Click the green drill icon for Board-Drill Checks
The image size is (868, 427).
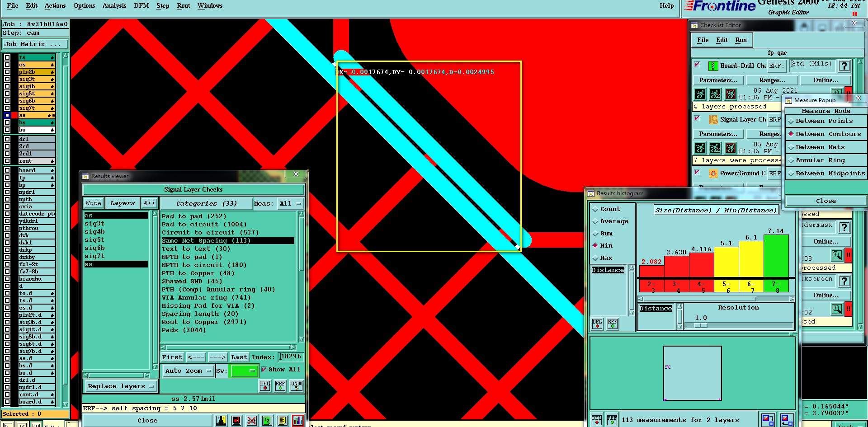pos(713,66)
